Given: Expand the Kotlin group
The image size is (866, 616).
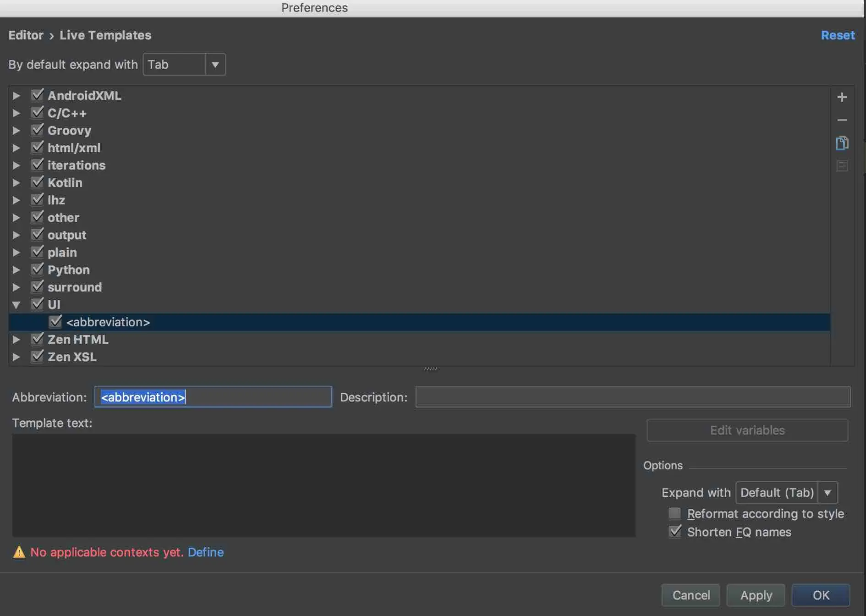Looking at the screenshot, I should [x=16, y=183].
